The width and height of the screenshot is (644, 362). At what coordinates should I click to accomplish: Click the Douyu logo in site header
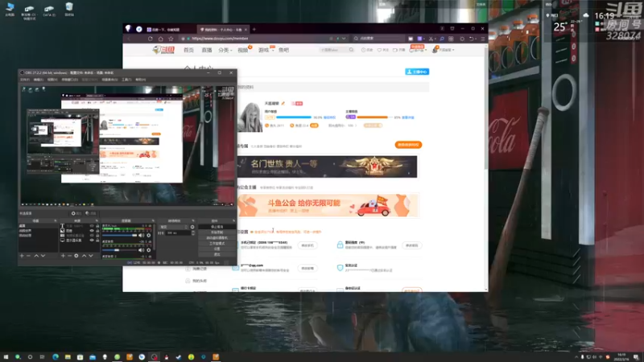[163, 50]
